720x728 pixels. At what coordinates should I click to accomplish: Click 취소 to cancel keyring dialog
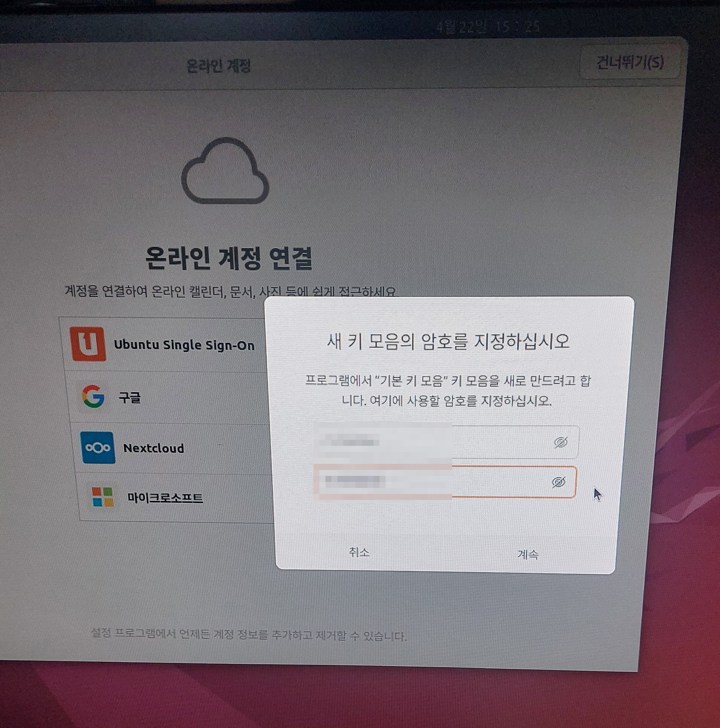click(x=359, y=552)
